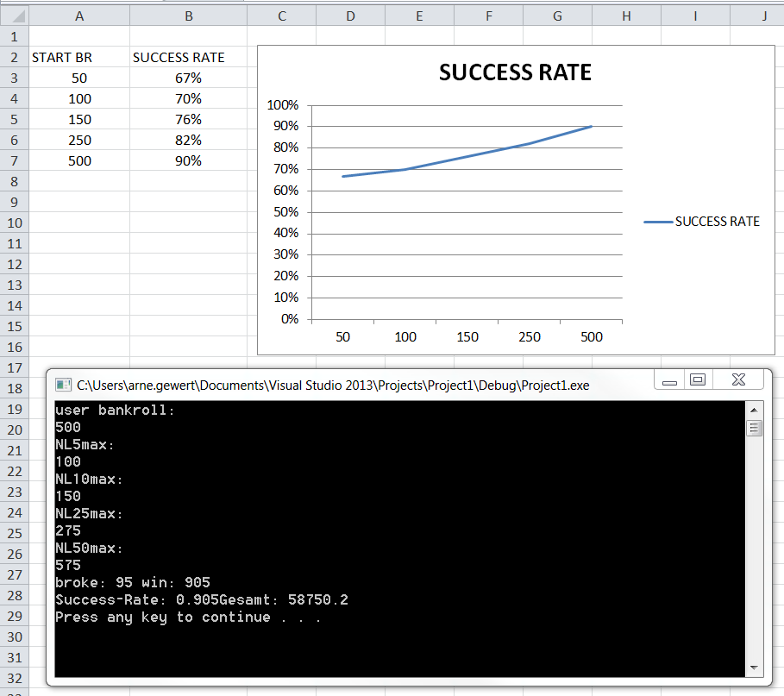The width and height of the screenshot is (784, 696).
Task: Click the console scrollbar up arrow
Action: coord(754,410)
